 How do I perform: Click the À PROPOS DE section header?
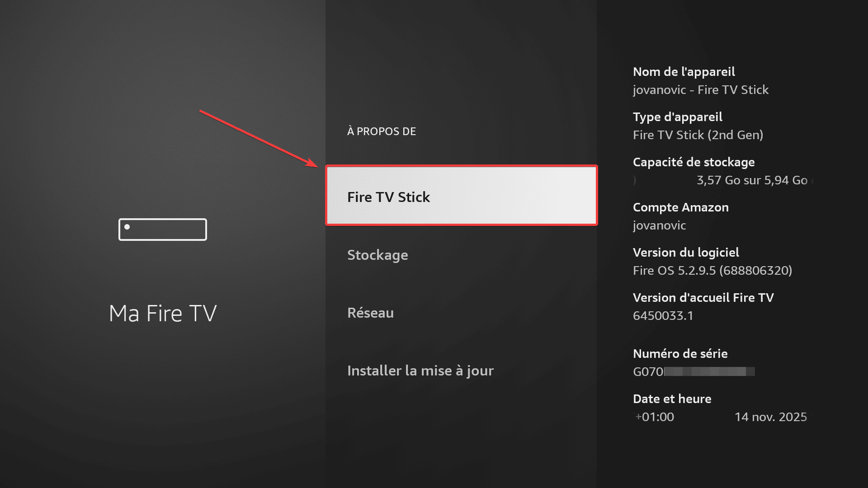click(x=381, y=131)
